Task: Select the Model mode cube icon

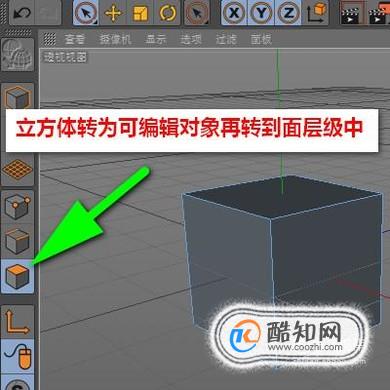Action: coord(18,97)
